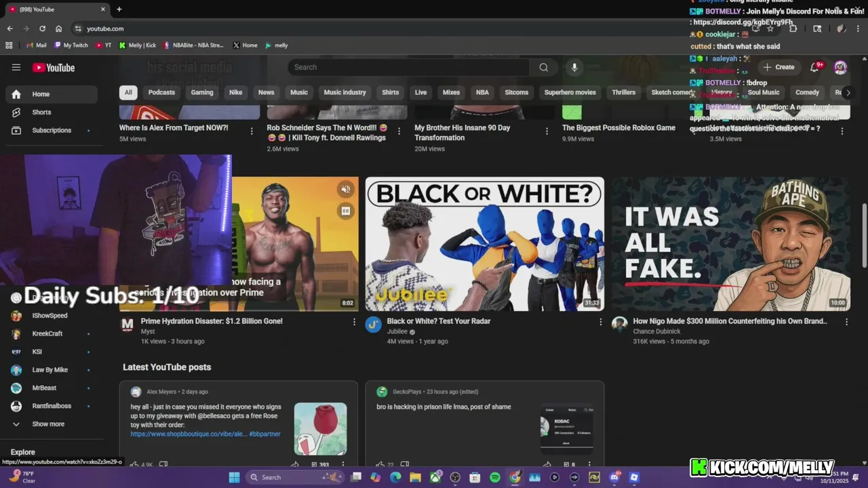The image size is (868, 488).
Task: Reload the page
Action: pyautogui.click(x=42, y=28)
